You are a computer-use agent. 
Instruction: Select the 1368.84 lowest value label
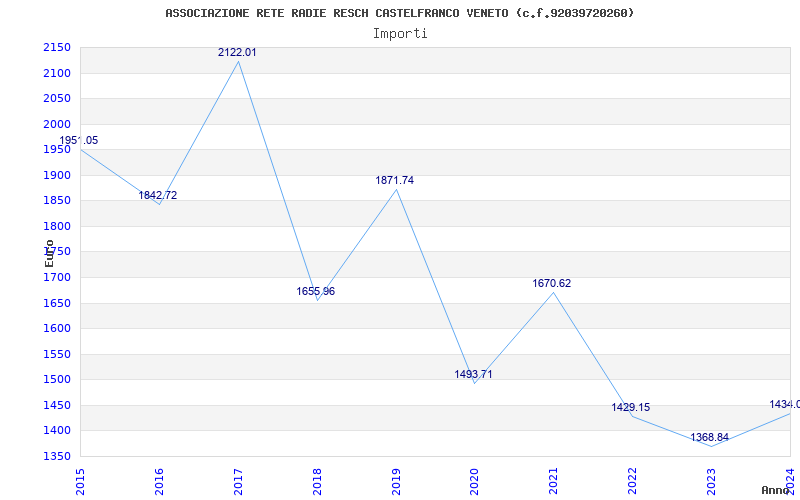tap(710, 437)
